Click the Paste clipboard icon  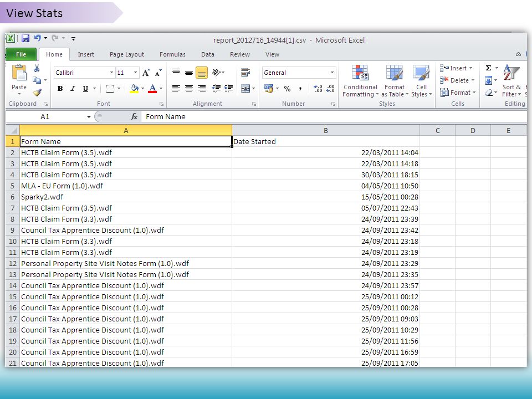pos(19,73)
